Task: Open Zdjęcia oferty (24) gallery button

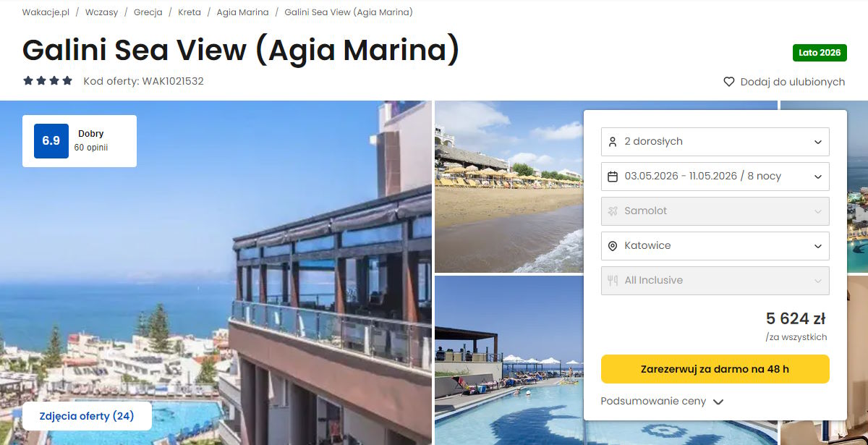Action: pos(87,416)
